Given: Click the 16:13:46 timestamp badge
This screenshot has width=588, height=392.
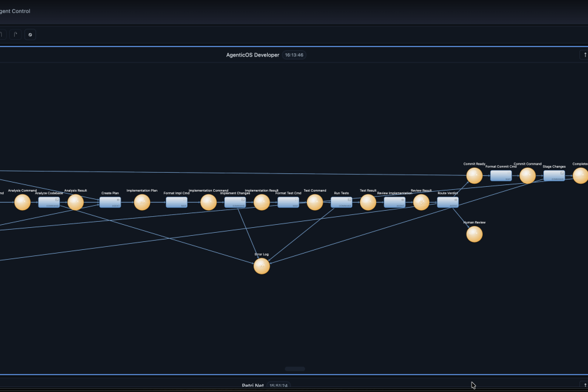Looking at the screenshot, I should pyautogui.click(x=295, y=55).
